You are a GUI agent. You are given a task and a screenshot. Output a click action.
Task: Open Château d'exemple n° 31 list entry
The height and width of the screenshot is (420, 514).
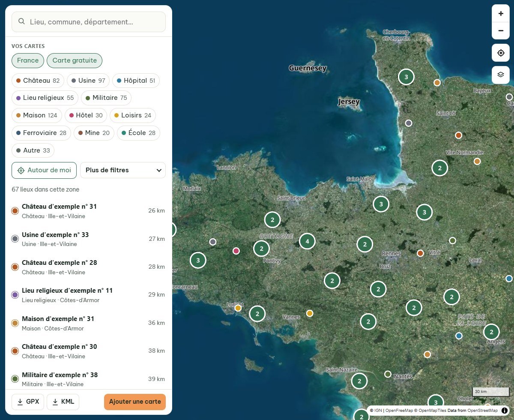pyautogui.click(x=88, y=210)
